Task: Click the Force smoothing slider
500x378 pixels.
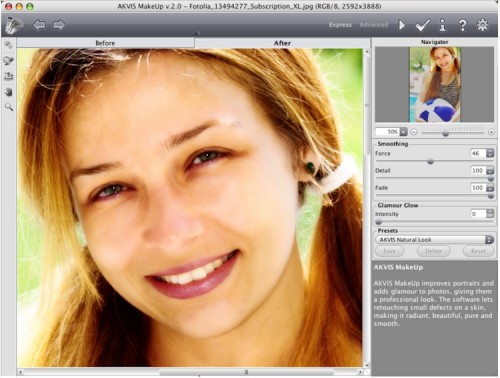Action: pyautogui.click(x=434, y=162)
